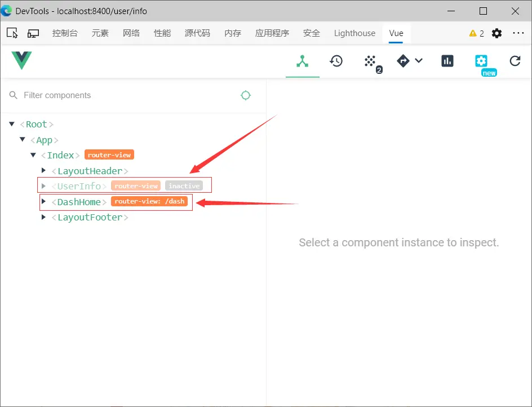Viewport: 532px width, 407px height.
Task: Open the Performance chart icon
Action: pos(447,61)
